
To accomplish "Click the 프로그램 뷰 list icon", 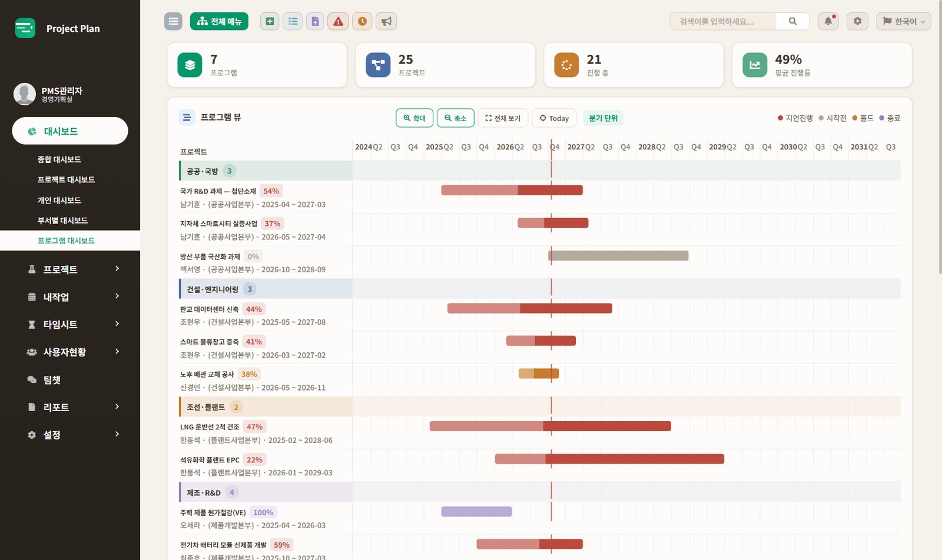I will 187,117.
